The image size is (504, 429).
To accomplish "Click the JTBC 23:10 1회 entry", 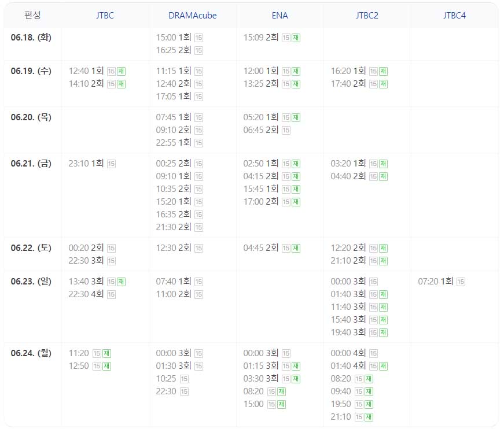I will [86, 163].
